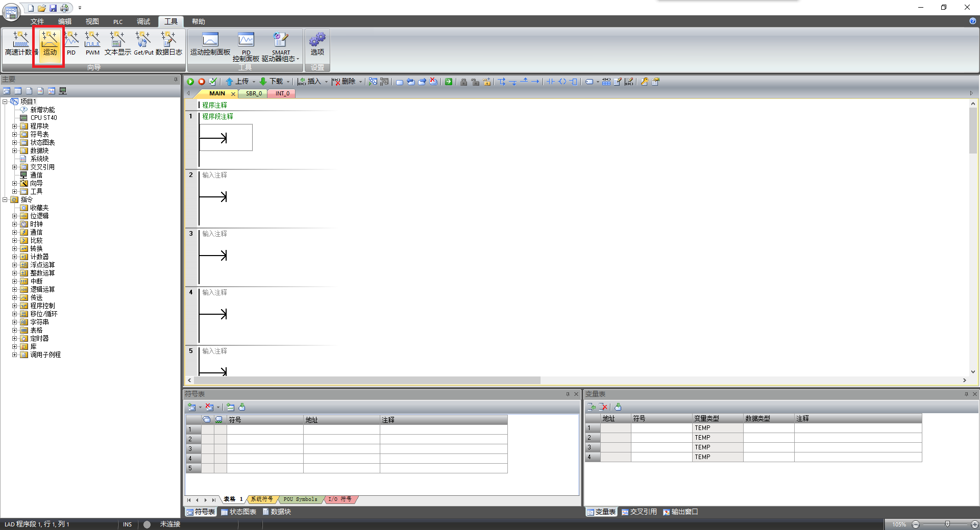Collapse the 指令 tree node
Image resolution: width=980 pixels, height=530 pixels.
click(5, 199)
